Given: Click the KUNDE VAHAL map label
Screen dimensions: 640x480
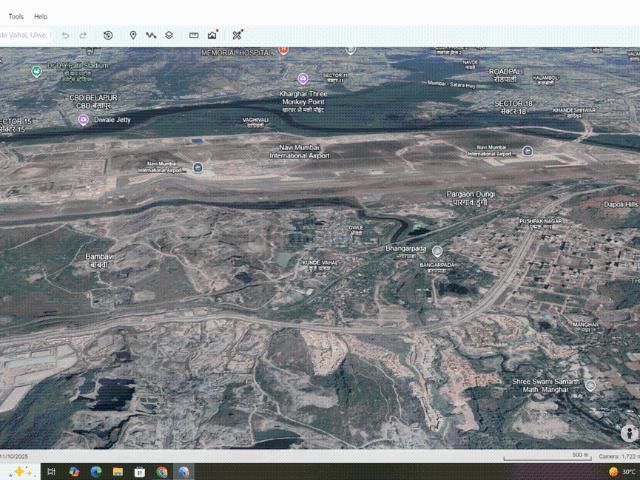Looking at the screenshot, I should pos(320,265).
